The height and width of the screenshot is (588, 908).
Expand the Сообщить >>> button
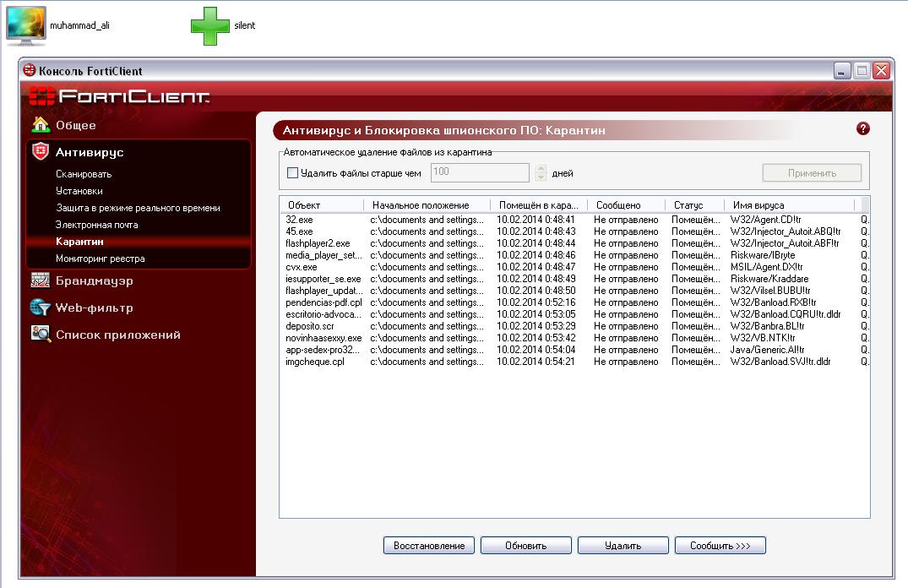click(720, 546)
